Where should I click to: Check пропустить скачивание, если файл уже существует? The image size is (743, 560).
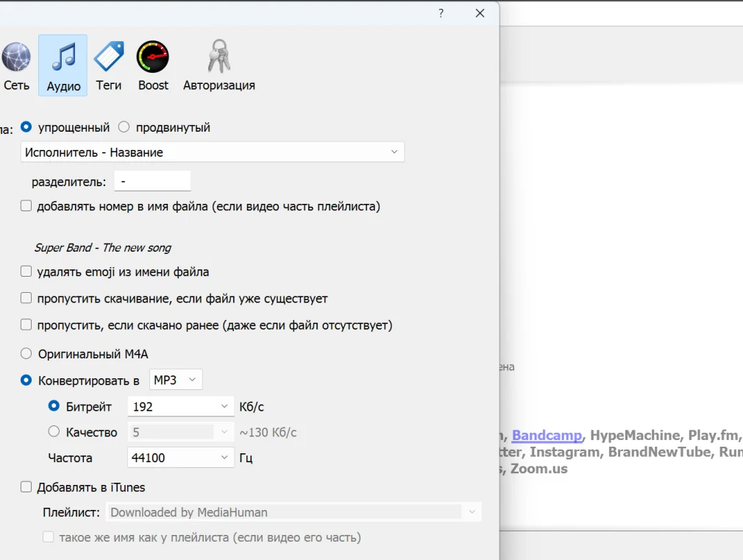pos(26,299)
